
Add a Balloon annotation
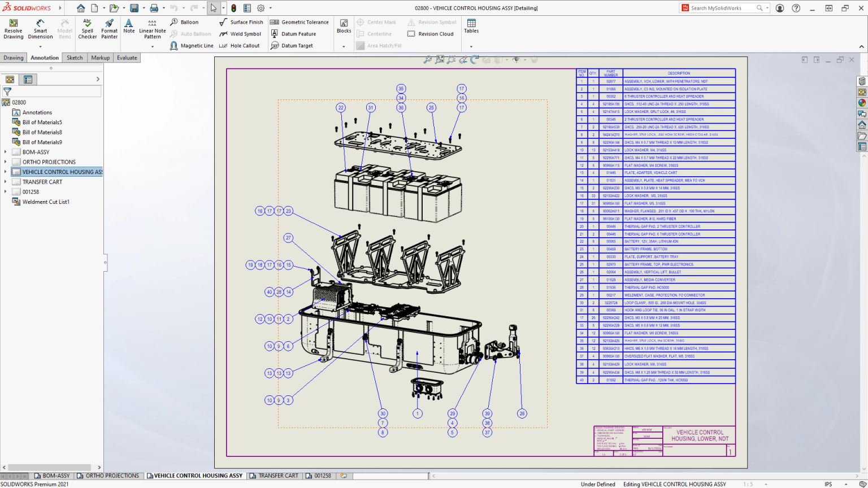[x=186, y=22]
